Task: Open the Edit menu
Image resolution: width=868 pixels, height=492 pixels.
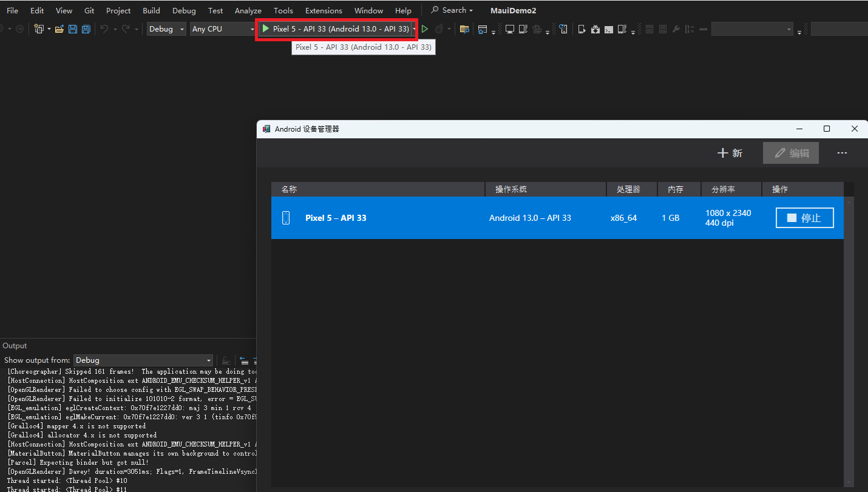Action: [37, 10]
